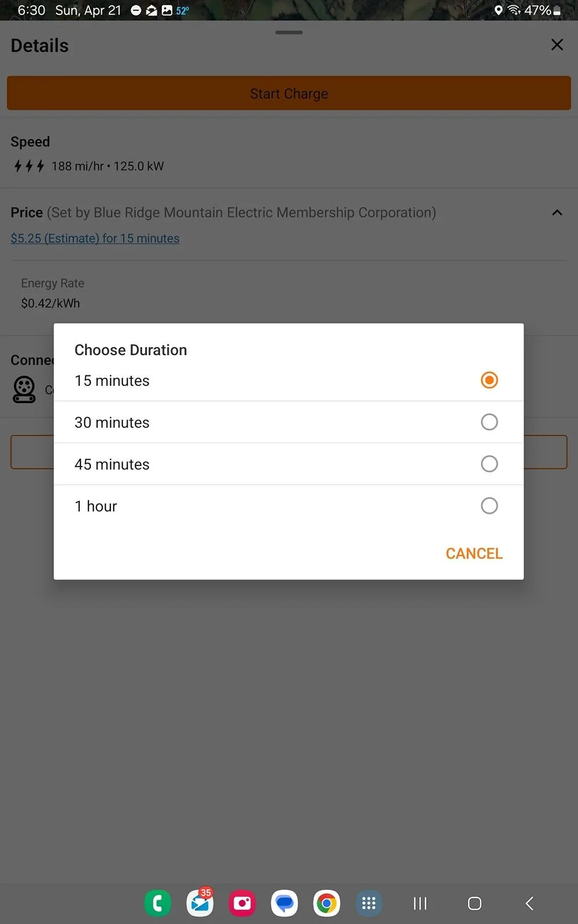Tap the recent apps navigation button
This screenshot has height=924, width=578.
(x=420, y=903)
